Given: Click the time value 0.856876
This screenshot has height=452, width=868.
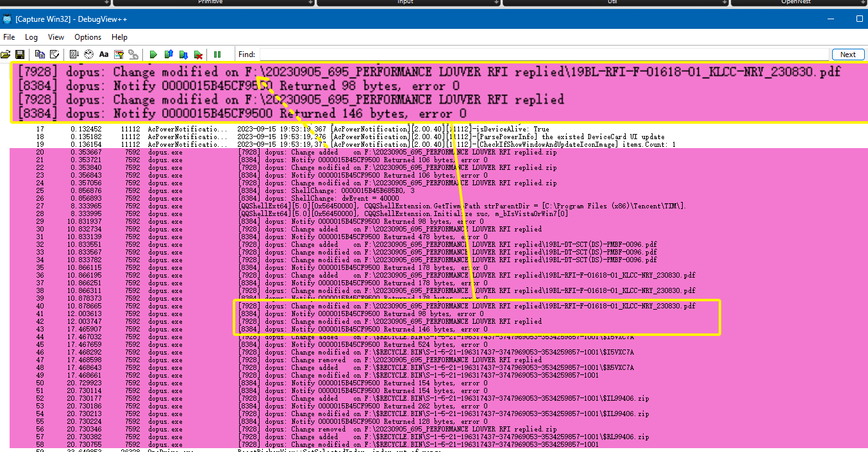Looking at the screenshot, I should [x=86, y=190].
